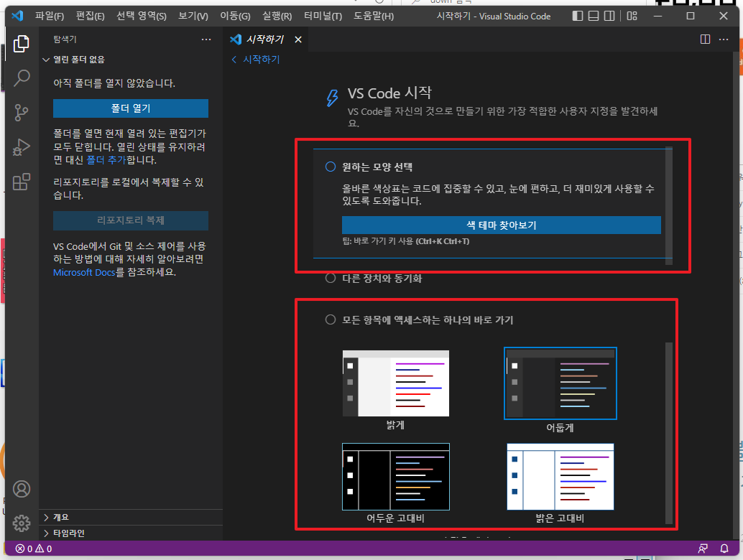Screen dimensions: 743x560
Task: Open the Search view in activity bar
Action: point(22,78)
